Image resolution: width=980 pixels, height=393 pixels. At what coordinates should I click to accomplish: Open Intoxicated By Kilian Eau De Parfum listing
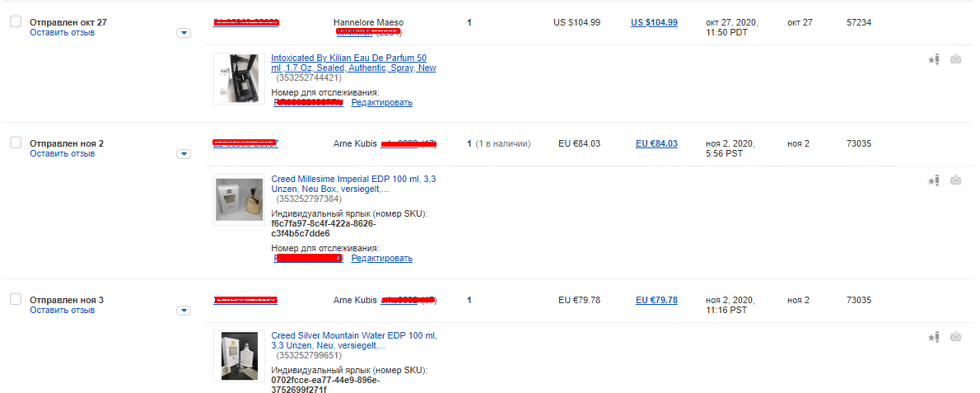point(353,63)
